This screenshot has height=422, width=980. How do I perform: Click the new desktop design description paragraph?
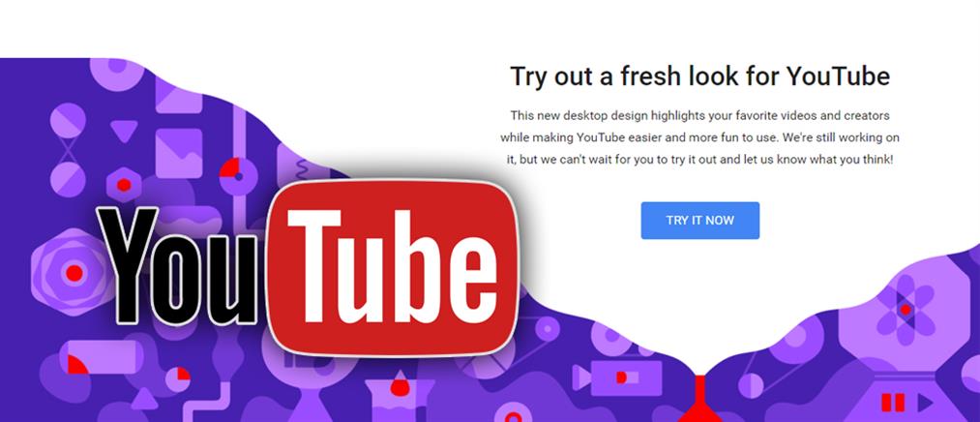pyautogui.click(x=700, y=137)
